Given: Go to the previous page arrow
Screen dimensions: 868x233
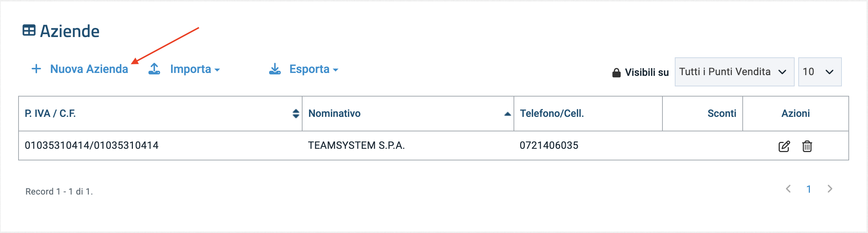Looking at the screenshot, I should click(788, 189).
